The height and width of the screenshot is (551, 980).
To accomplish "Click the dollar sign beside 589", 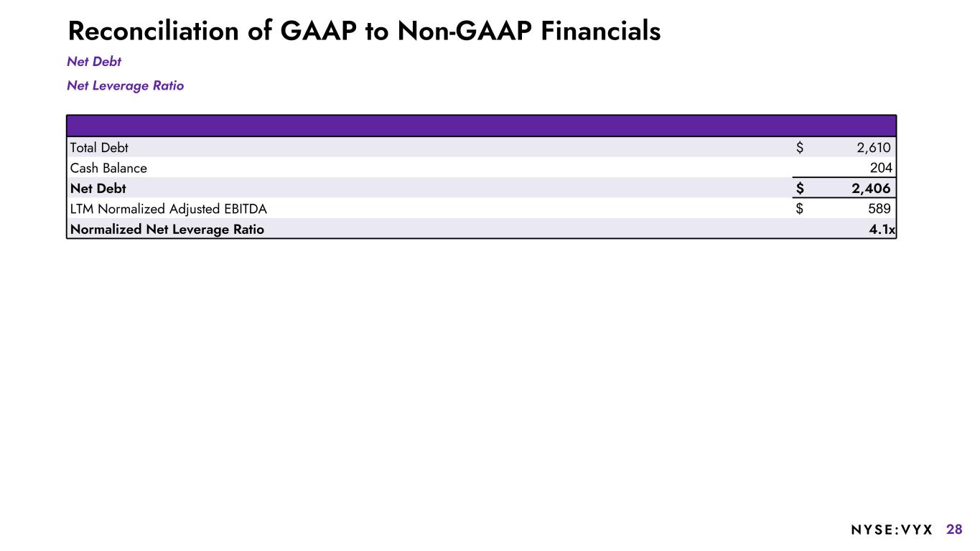I will coord(800,209).
